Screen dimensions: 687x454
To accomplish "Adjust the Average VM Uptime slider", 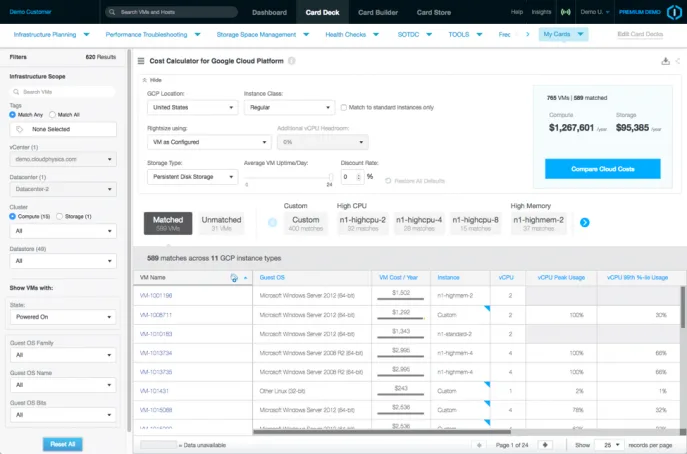I will click(x=330, y=177).
